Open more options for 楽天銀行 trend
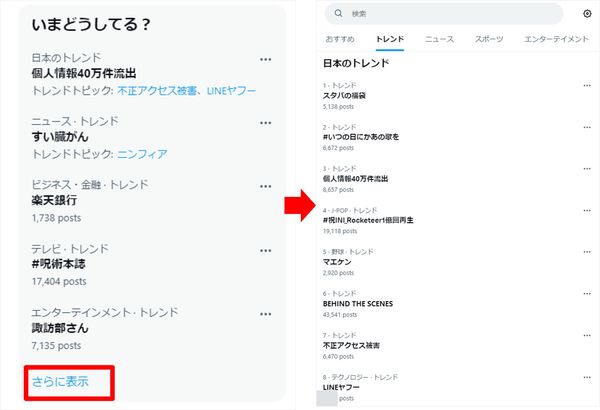 point(266,186)
